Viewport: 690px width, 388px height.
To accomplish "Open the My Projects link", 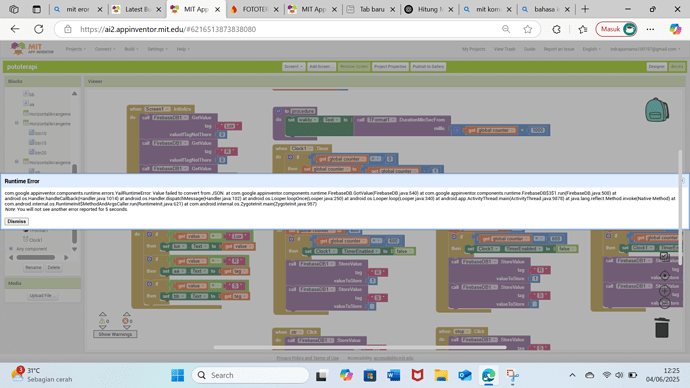I will 473,49.
